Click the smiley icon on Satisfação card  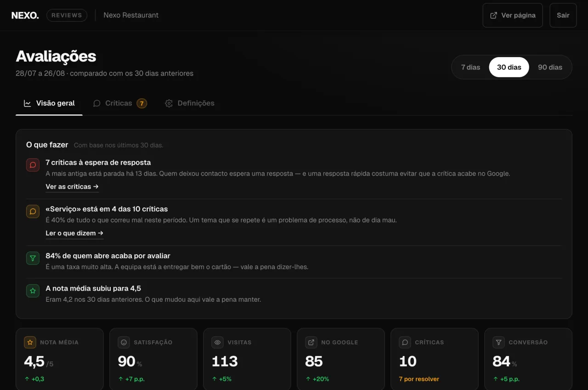[124, 342]
